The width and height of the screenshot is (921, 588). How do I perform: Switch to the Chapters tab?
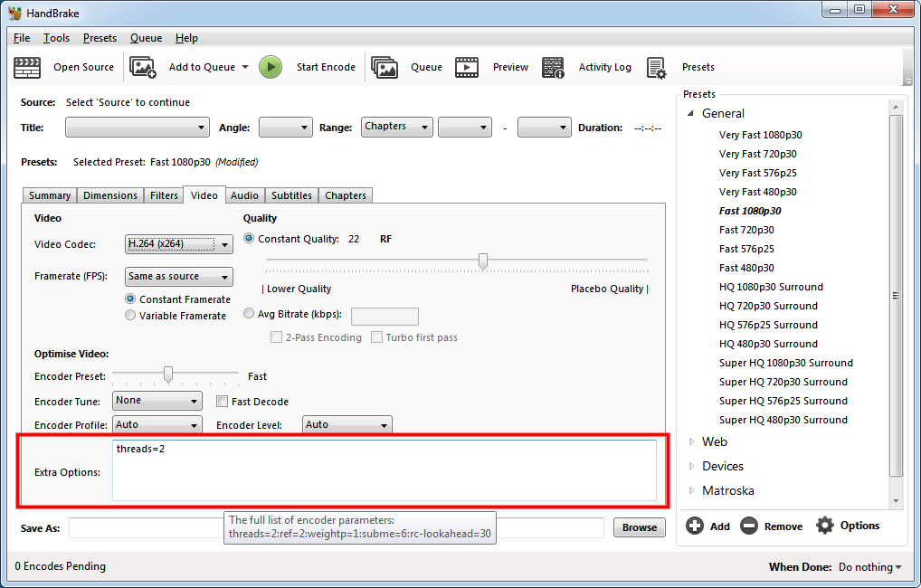[346, 195]
